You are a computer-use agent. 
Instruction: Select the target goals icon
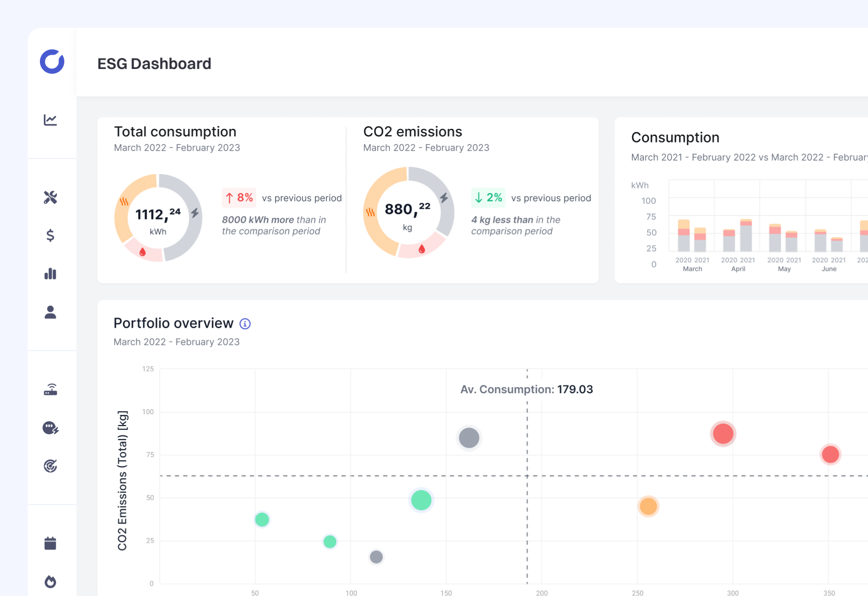(x=51, y=466)
